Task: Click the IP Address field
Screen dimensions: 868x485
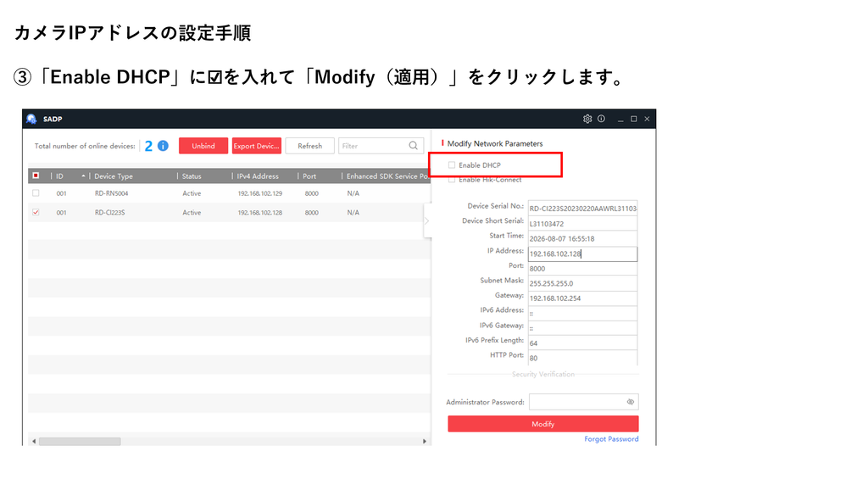Action: (582, 254)
